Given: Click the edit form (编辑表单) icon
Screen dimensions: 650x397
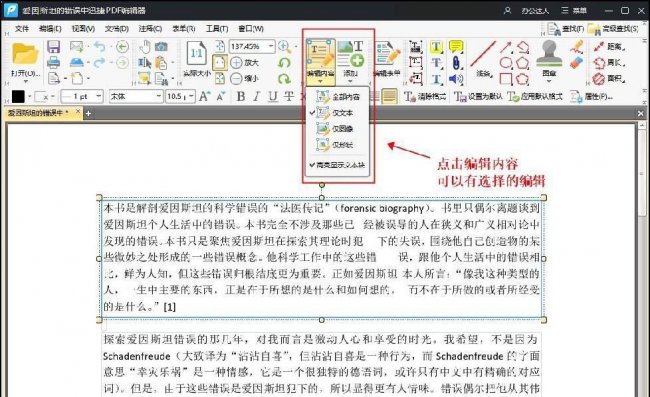Looking at the screenshot, I should pos(387,54).
